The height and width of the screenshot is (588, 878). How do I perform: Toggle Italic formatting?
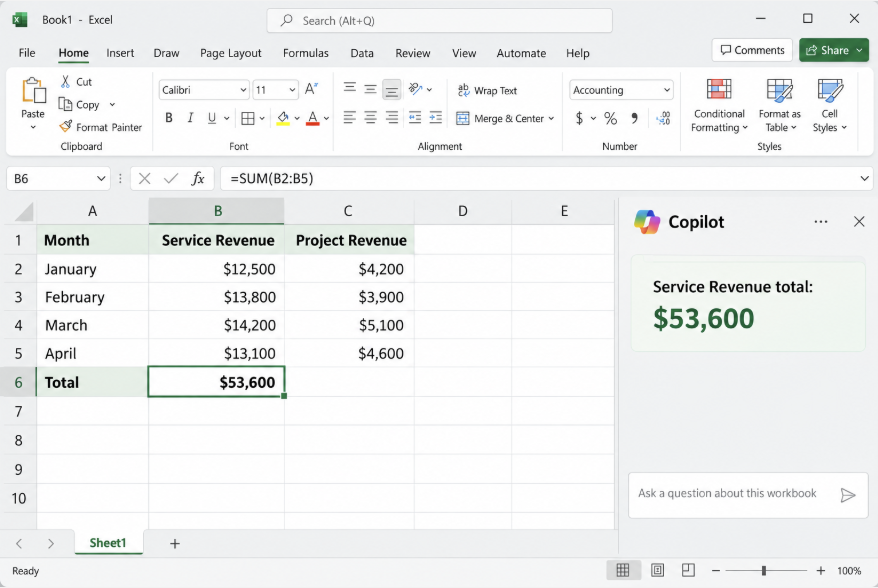[190, 118]
